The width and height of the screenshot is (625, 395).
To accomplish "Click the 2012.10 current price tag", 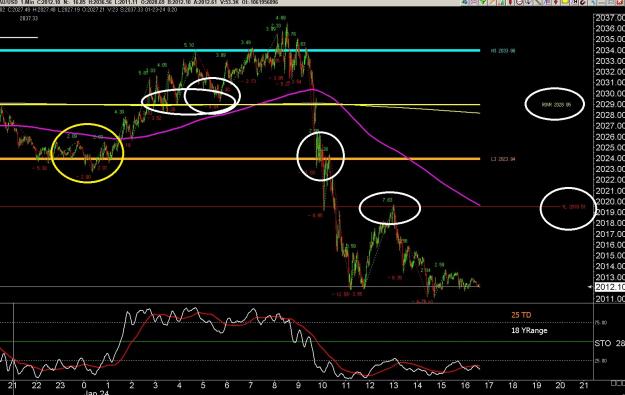I will [610, 287].
